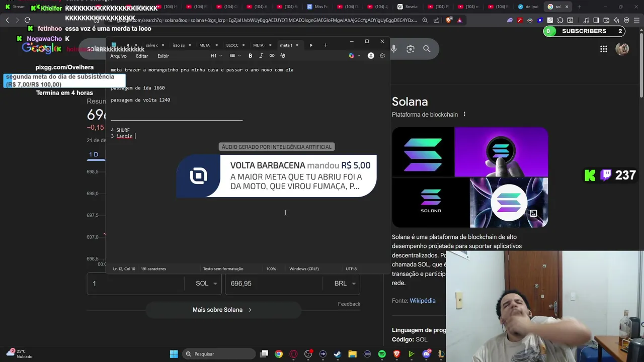
Task: Click browser address bar URL
Action: pos(267,20)
